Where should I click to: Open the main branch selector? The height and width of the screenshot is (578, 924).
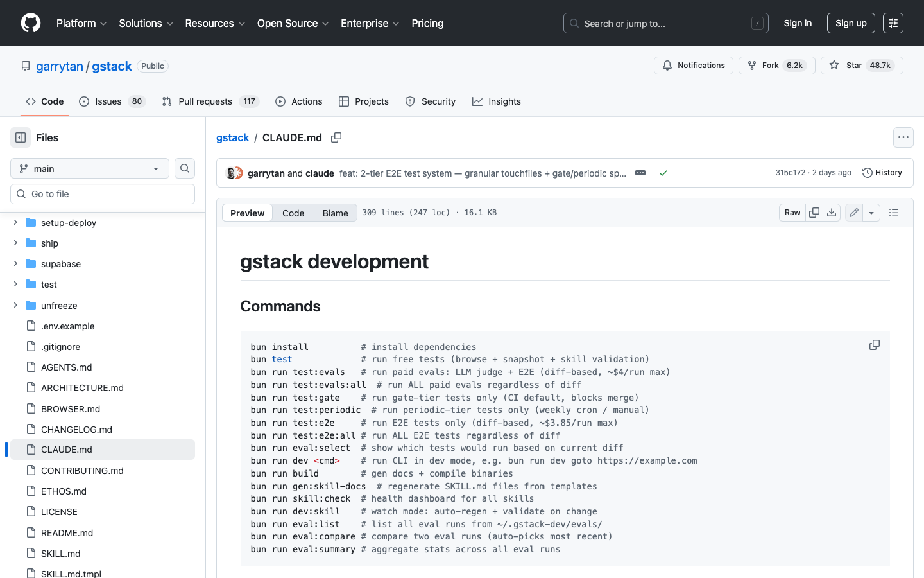[x=90, y=168]
